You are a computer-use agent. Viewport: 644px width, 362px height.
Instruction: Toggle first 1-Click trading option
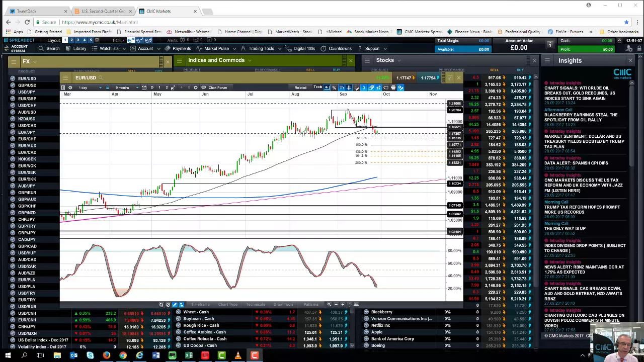[x=131, y=40]
